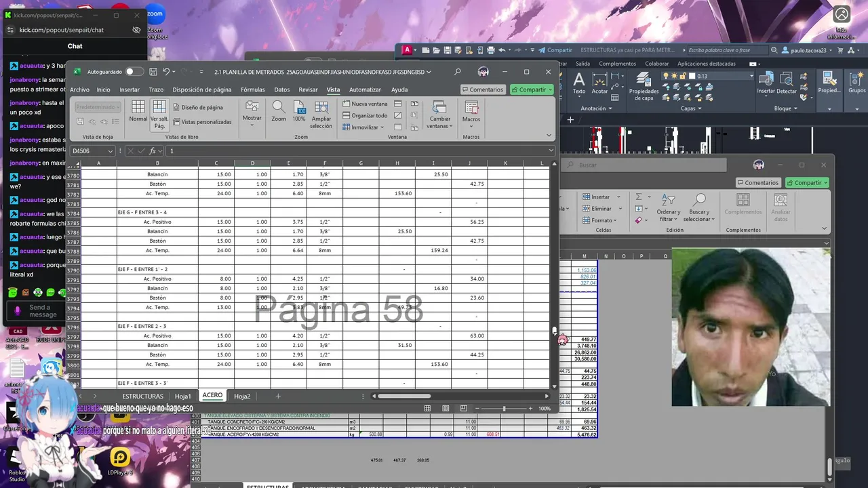The width and height of the screenshot is (868, 488).
Task: Toggle the Autoguardado switch in Excel
Action: [x=134, y=72]
